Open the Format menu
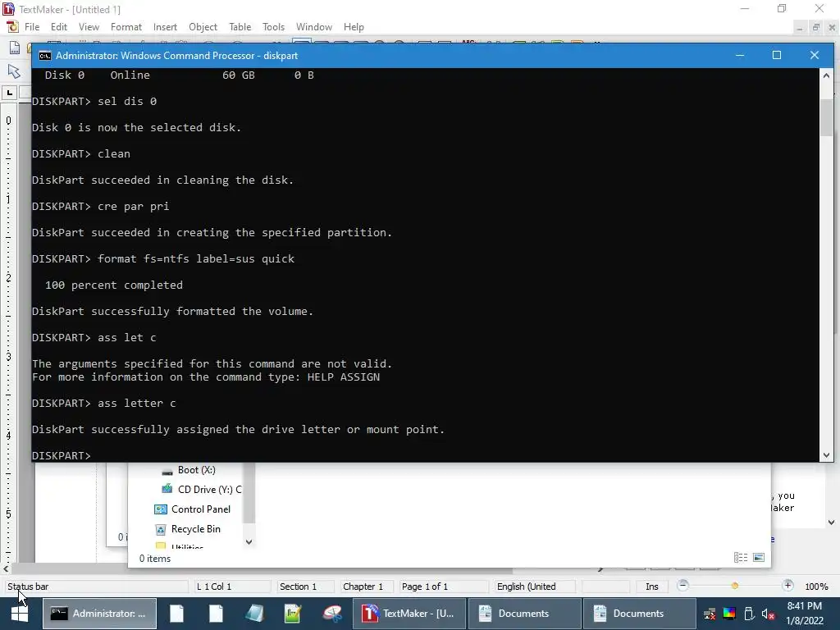The height and width of the screenshot is (630, 840). point(126,27)
